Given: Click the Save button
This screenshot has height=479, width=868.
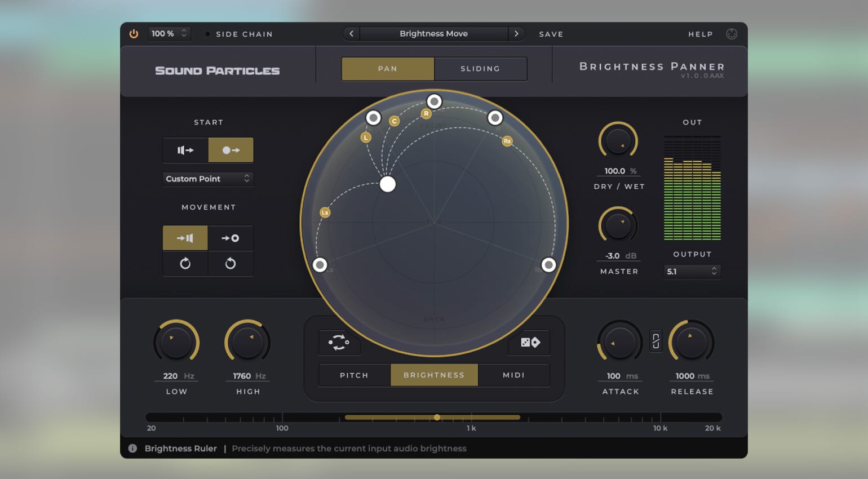Looking at the screenshot, I should 551,34.
